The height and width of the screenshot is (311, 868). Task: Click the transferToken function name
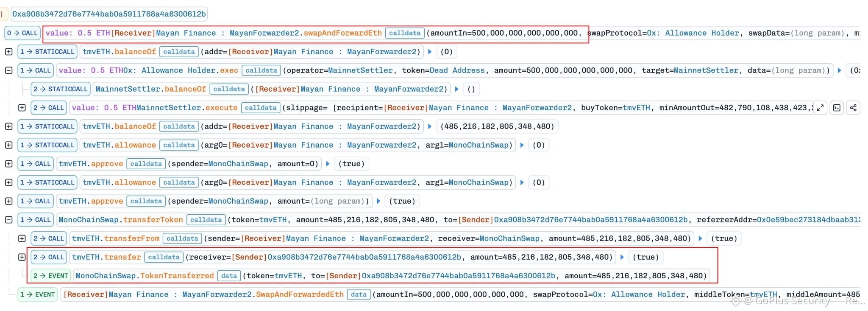point(153,220)
